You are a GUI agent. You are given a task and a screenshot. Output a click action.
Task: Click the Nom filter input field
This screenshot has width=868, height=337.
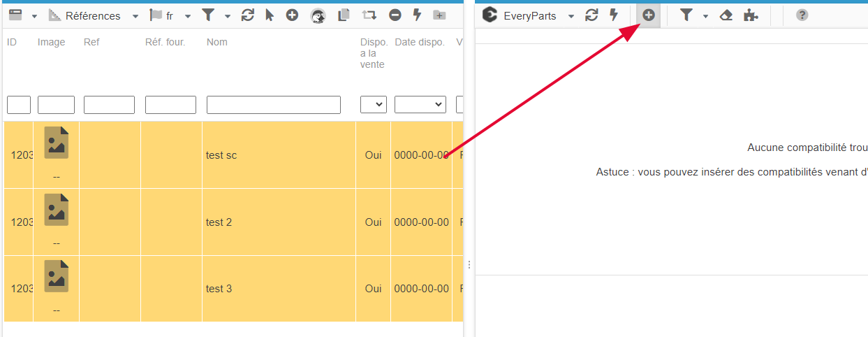point(273,105)
